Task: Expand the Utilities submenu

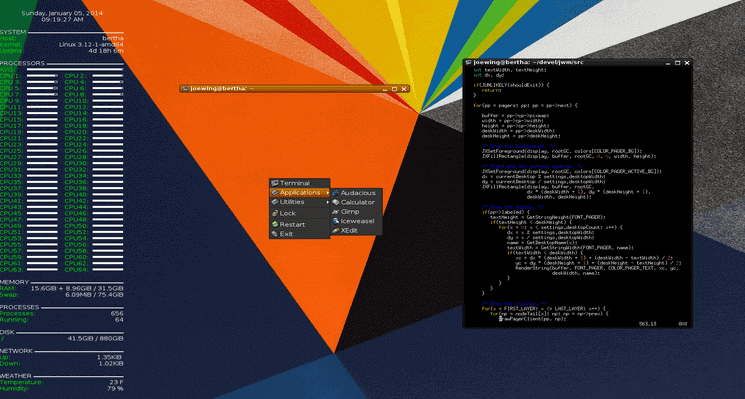Action: (x=299, y=202)
